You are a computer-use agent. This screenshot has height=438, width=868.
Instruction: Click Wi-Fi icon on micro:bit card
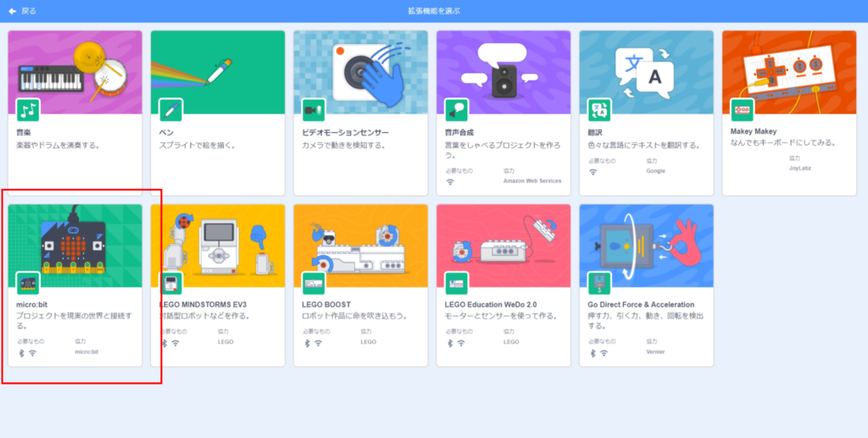click(x=33, y=352)
